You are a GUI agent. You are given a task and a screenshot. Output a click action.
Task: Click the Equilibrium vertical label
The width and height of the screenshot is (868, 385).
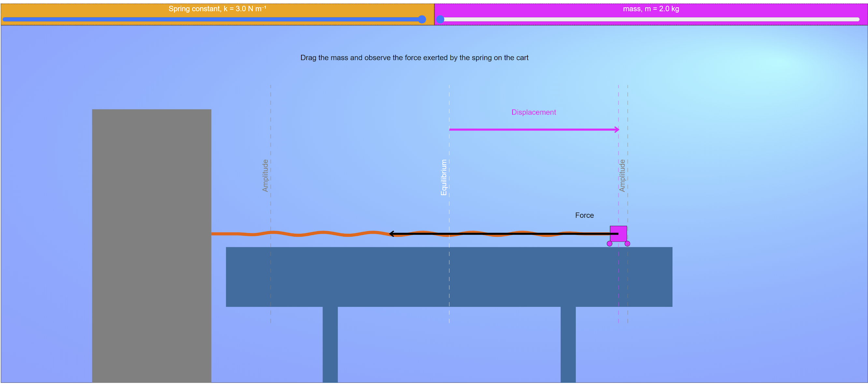point(443,177)
